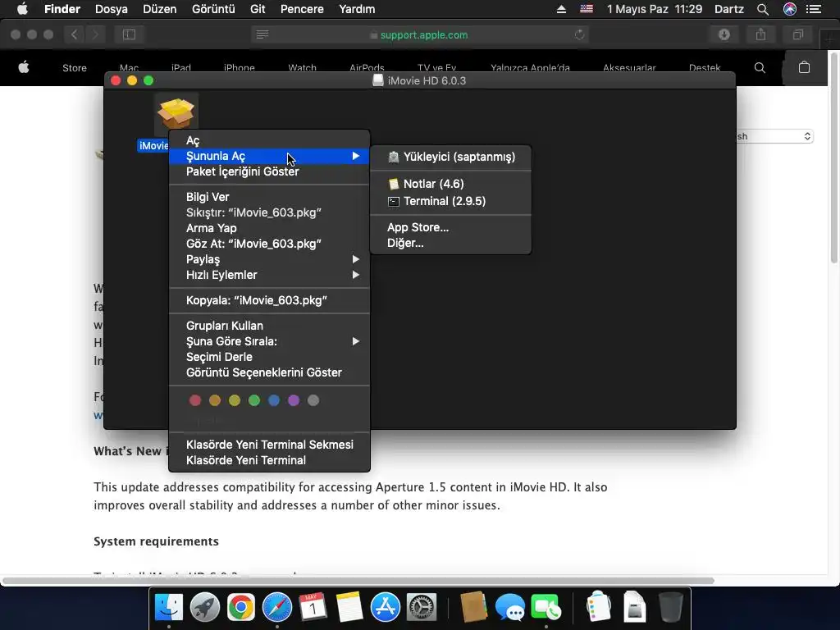Click search icon on Apple website nav
Viewport: 840px width, 630px height.
coord(760,67)
